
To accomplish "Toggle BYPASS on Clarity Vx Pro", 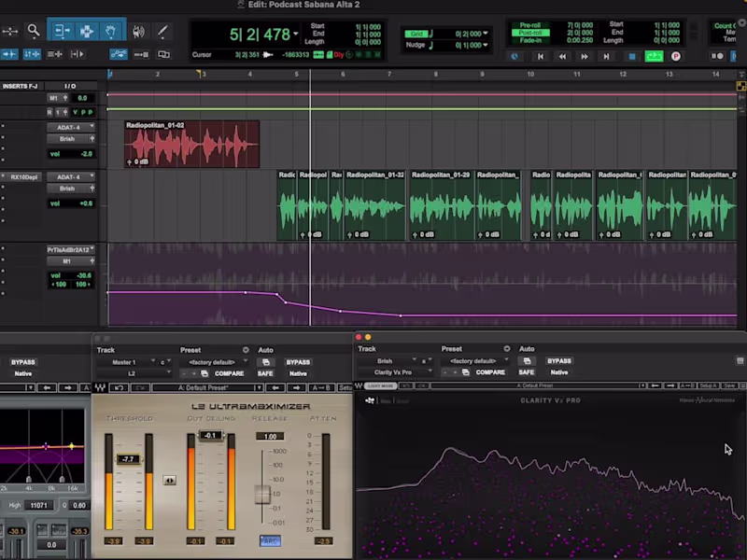I will [558, 361].
